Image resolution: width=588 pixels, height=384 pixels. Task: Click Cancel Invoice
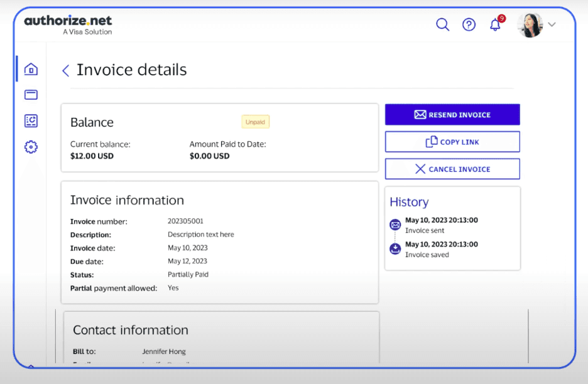click(452, 169)
